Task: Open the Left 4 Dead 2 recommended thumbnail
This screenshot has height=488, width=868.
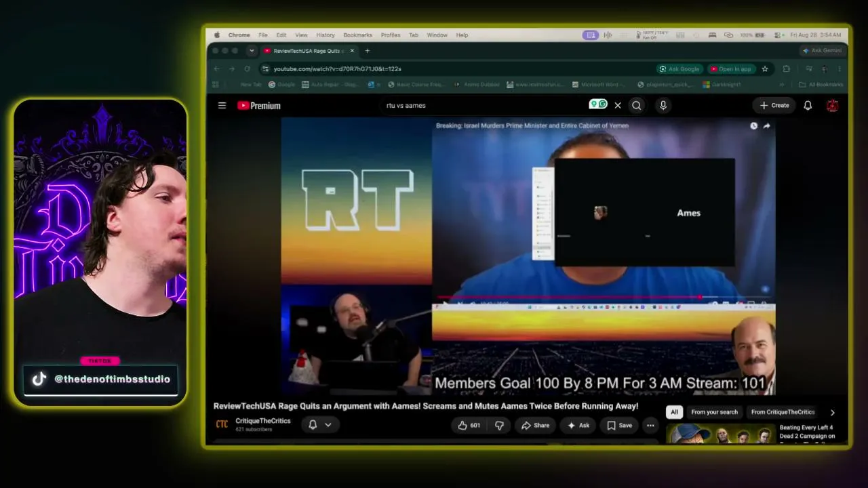Action: pyautogui.click(x=720, y=433)
